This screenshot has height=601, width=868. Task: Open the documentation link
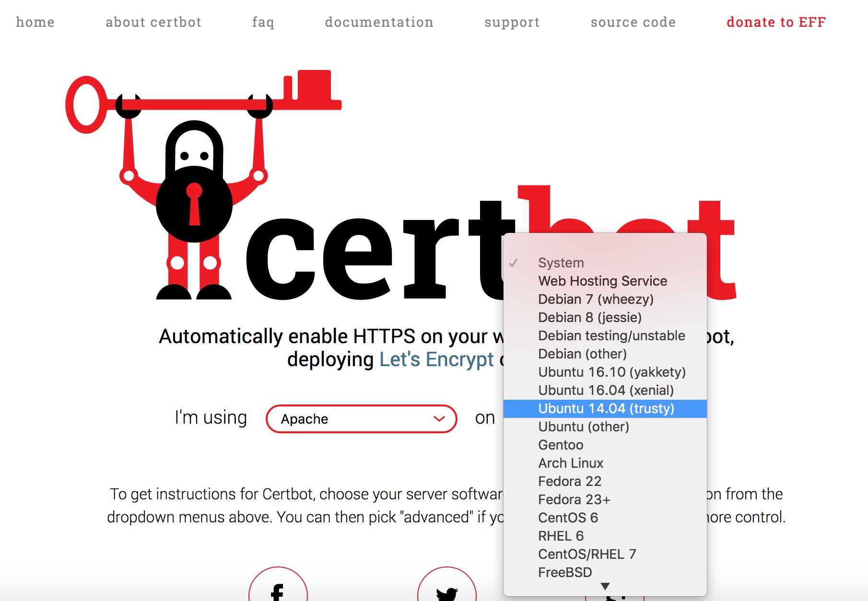pyautogui.click(x=379, y=22)
